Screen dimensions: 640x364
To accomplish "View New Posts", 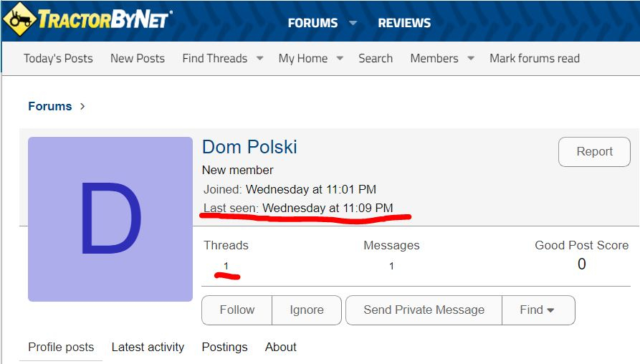I will click(138, 58).
